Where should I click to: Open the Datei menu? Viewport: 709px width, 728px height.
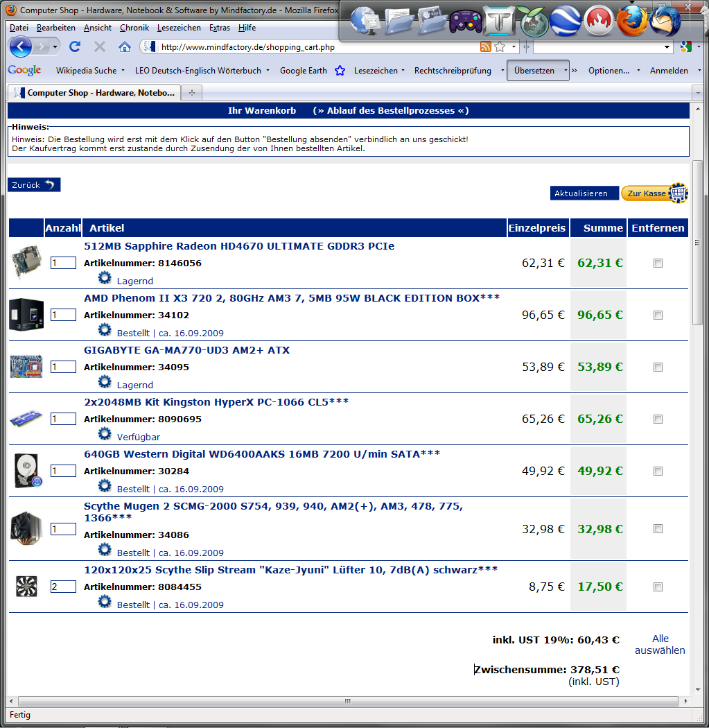[19, 28]
